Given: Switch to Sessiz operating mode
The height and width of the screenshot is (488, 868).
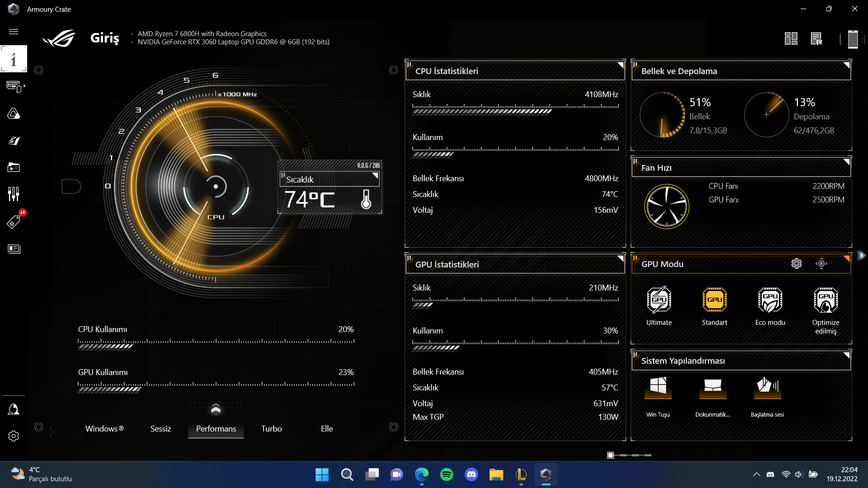Looking at the screenshot, I should [x=160, y=429].
